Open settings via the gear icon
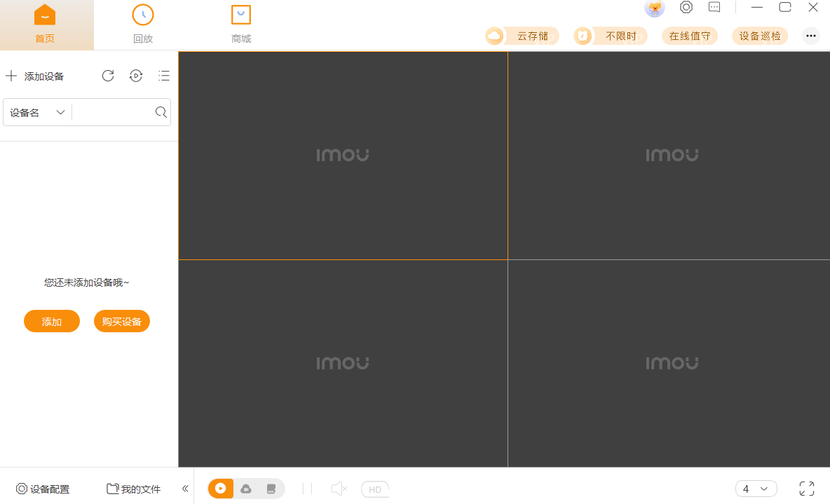Image resolution: width=830 pixels, height=504 pixels. (x=686, y=8)
